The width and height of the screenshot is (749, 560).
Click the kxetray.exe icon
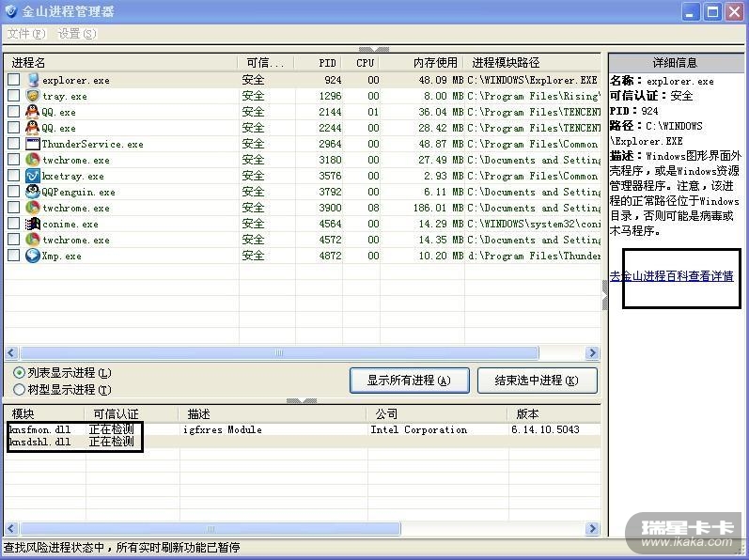(33, 176)
